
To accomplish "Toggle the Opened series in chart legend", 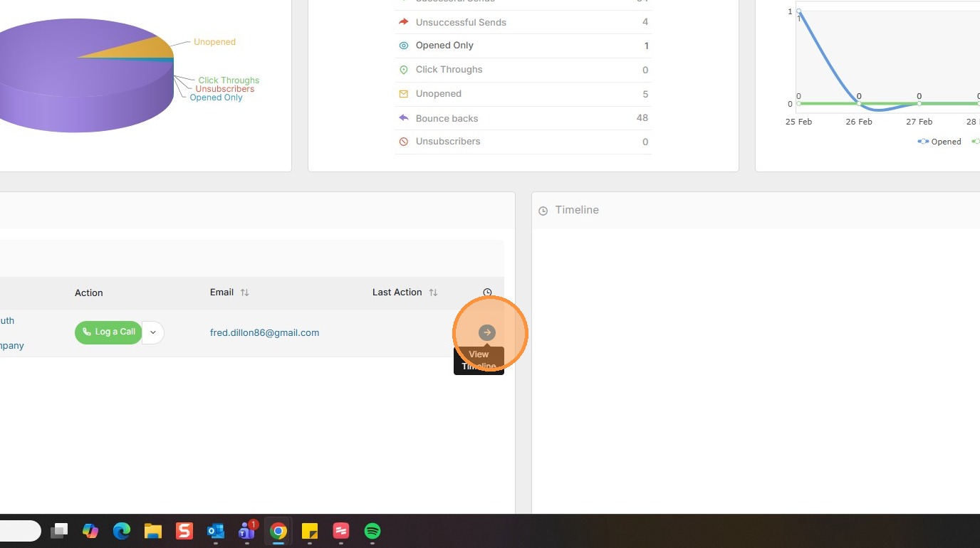I will 939,142.
